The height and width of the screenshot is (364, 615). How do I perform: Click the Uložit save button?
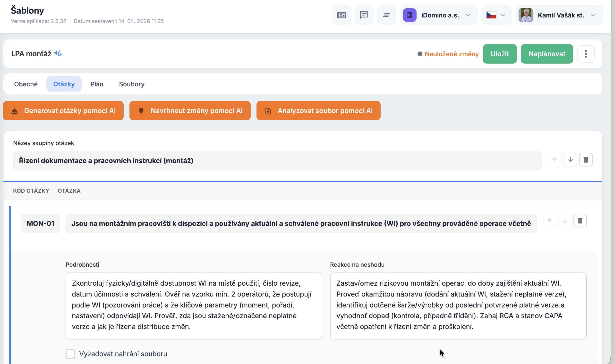[499, 54]
